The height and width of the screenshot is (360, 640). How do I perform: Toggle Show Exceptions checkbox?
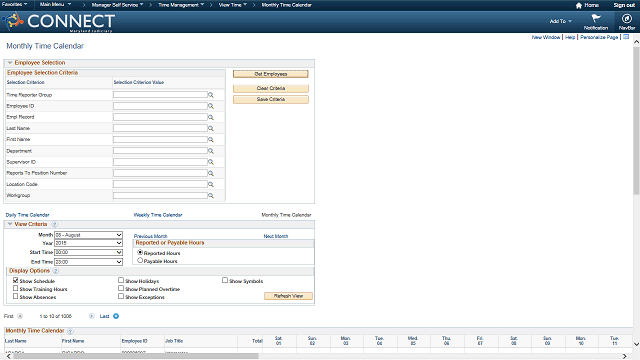pos(121,297)
